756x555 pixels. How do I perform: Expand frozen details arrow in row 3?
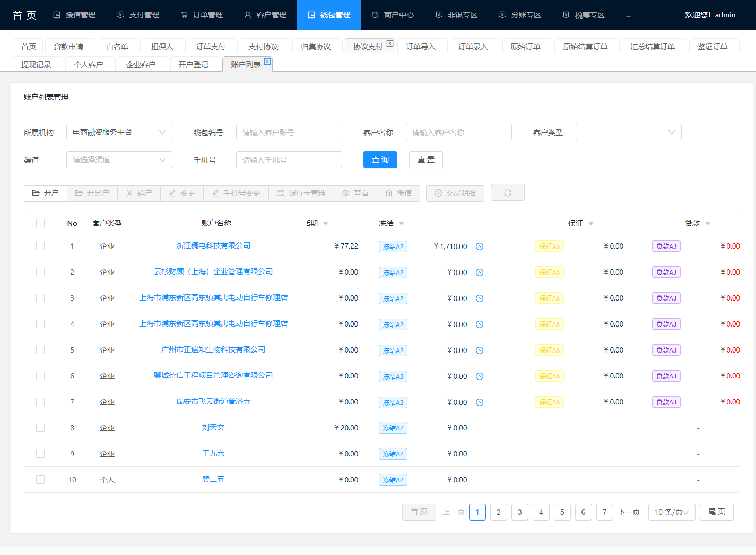tap(480, 298)
